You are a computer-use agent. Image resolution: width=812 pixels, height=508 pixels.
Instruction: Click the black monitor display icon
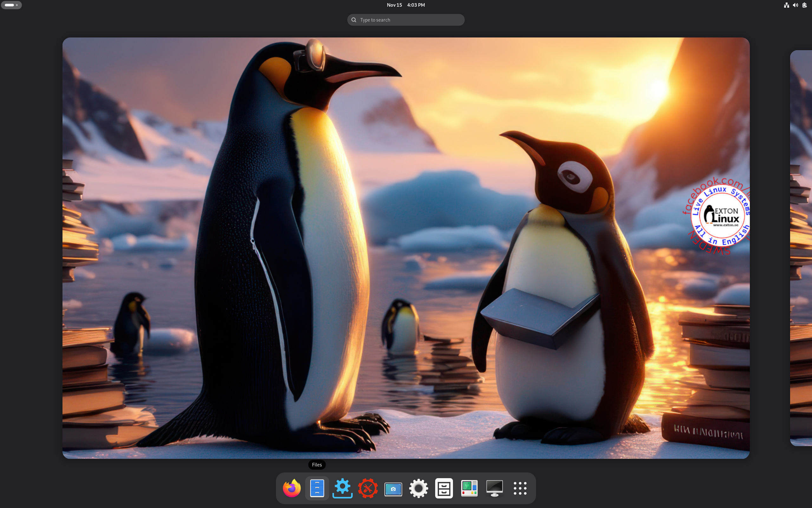494,488
